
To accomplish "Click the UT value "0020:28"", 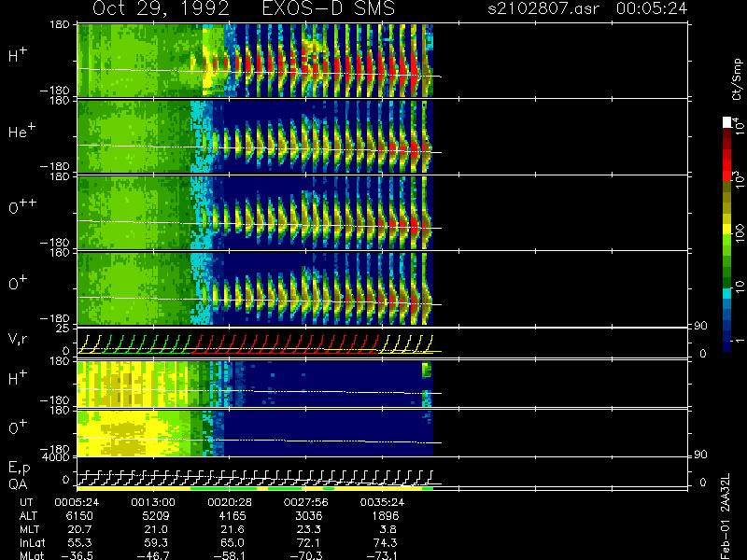I will pos(230,502).
